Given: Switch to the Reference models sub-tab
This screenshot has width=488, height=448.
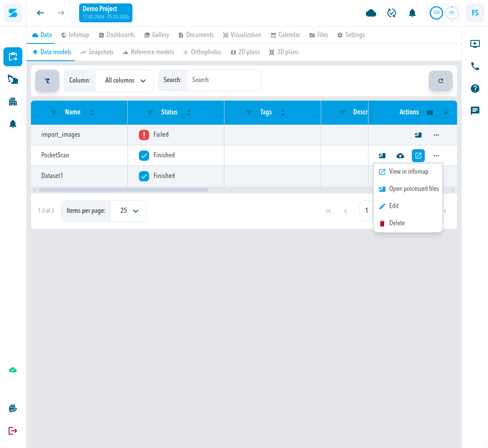Looking at the screenshot, I should click(x=148, y=52).
